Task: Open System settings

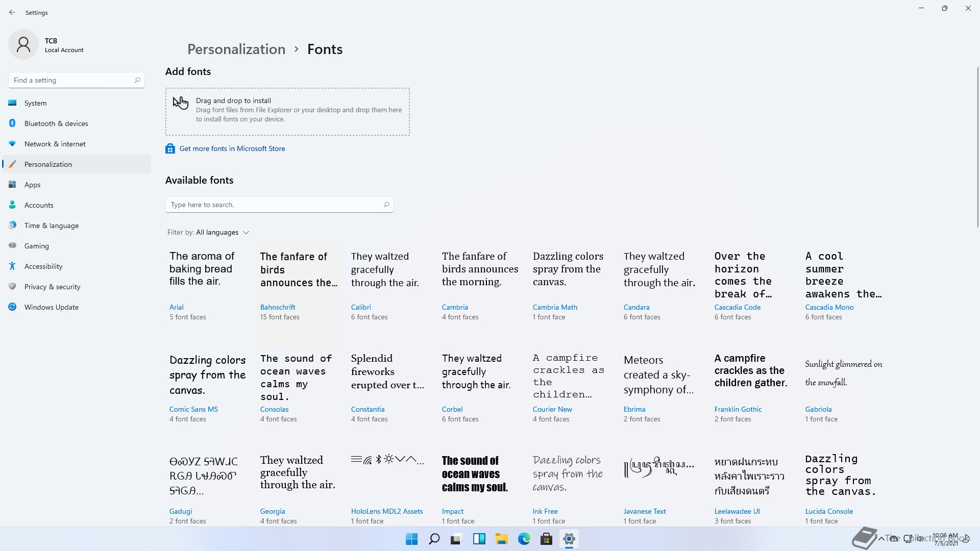Action: [x=77, y=103]
